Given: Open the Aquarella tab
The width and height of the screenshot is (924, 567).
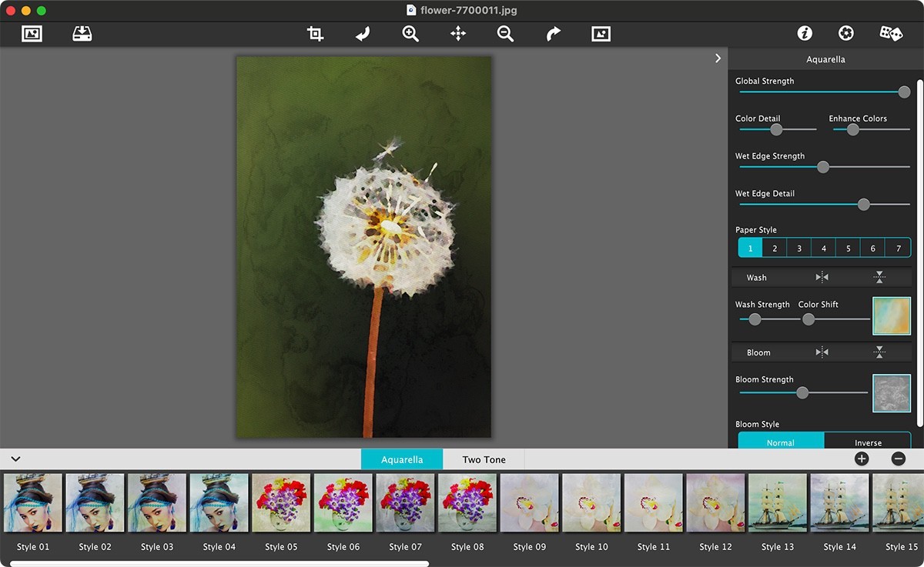Looking at the screenshot, I should click(401, 459).
